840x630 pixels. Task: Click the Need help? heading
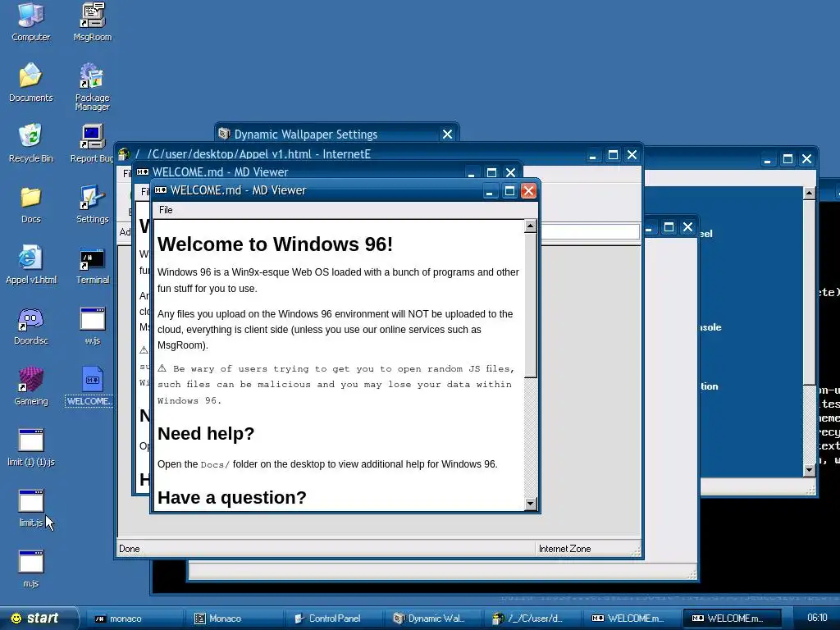[206, 433]
